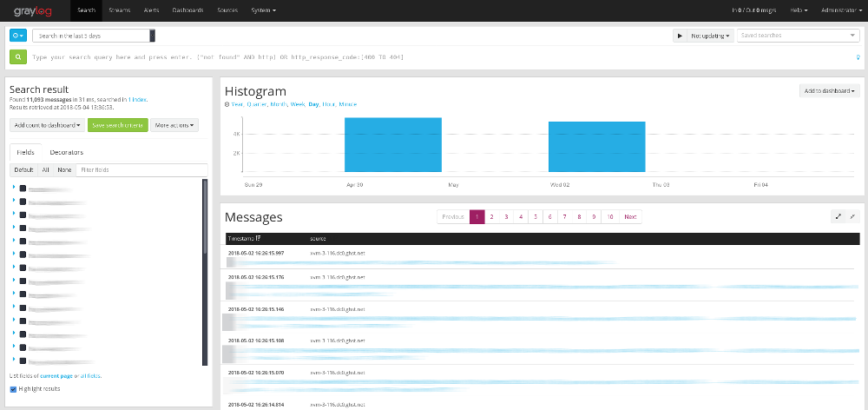Check the first field checkbox in list
868x410 pixels.
coord(23,188)
